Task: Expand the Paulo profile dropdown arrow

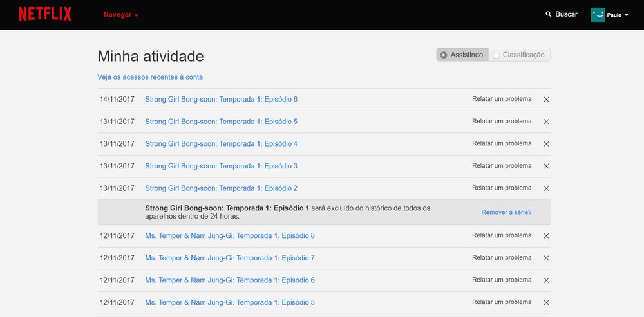Action: [627, 15]
